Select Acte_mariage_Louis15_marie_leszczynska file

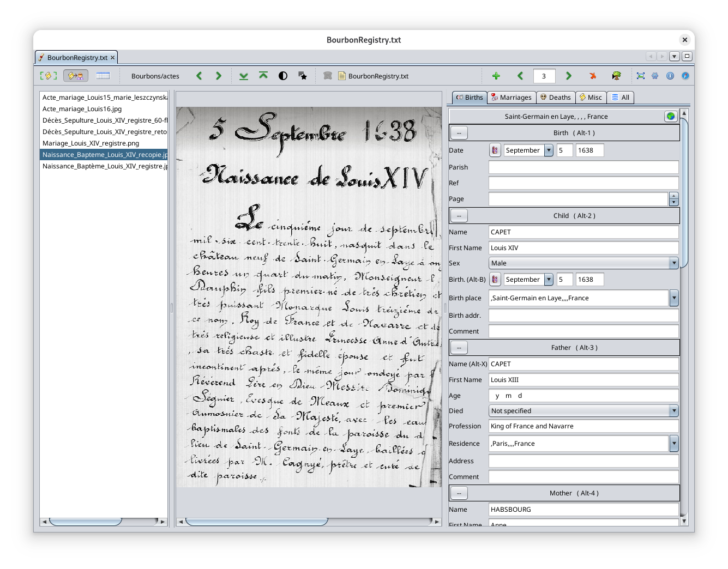pos(104,98)
